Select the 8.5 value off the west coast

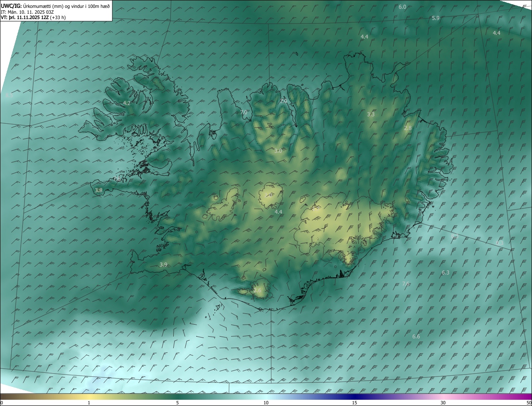pyautogui.click(x=9, y=95)
